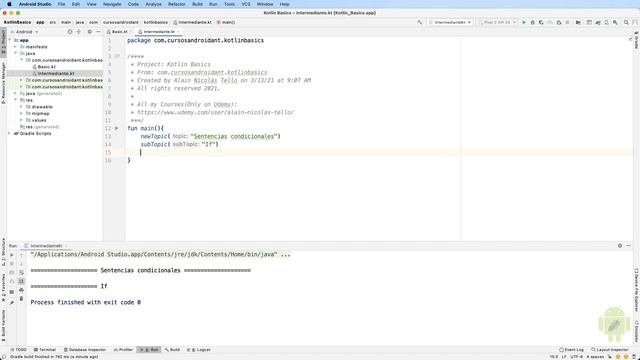Click Run panel stop square icon

[12, 264]
